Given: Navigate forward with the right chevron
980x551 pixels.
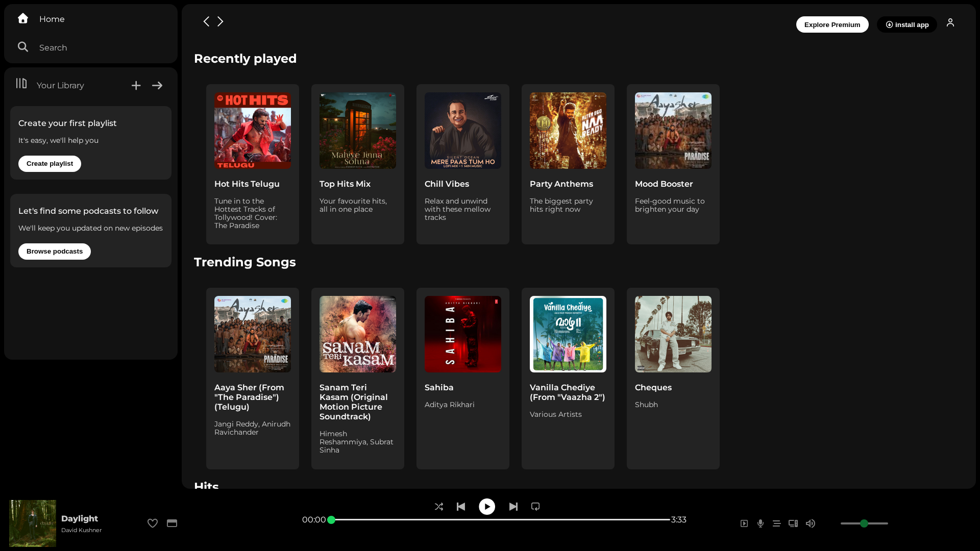Looking at the screenshot, I should pyautogui.click(x=220, y=21).
